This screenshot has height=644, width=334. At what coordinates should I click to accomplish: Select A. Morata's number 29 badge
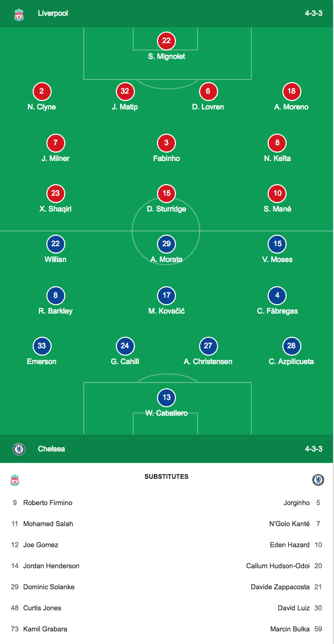pyautogui.click(x=166, y=244)
